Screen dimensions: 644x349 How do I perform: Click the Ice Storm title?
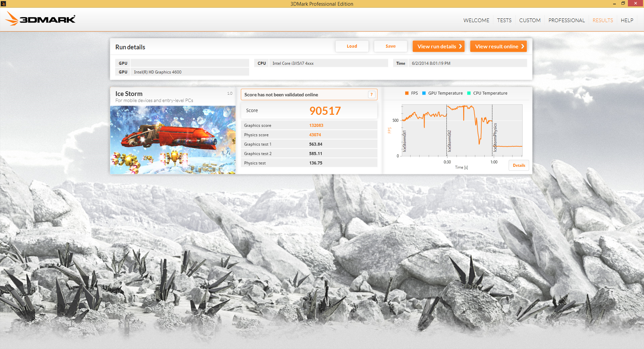129,94
